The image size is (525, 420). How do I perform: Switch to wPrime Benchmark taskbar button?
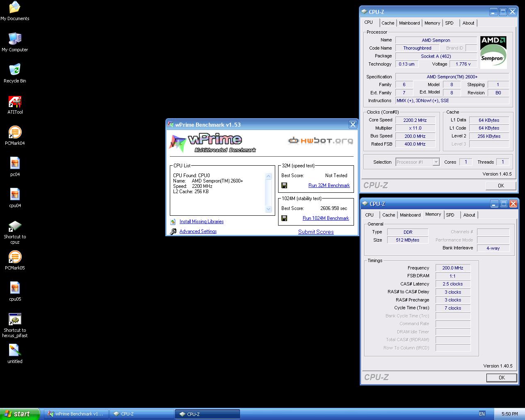coord(75,414)
